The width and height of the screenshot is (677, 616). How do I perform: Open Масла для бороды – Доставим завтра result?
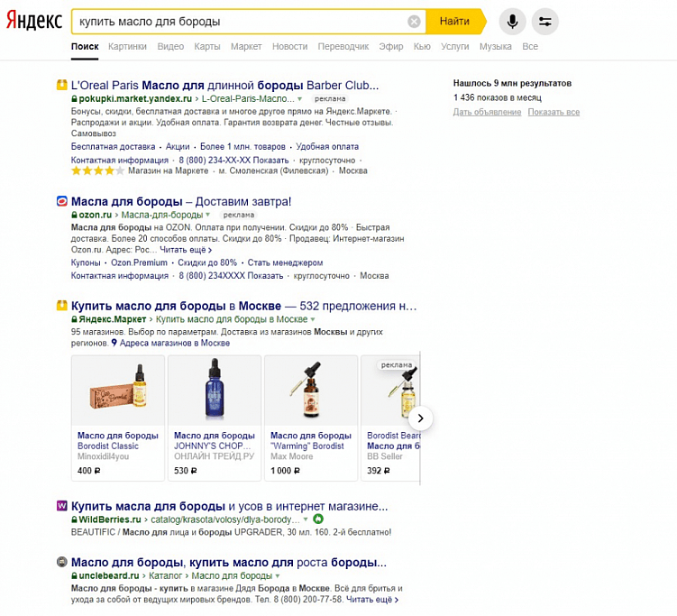pos(181,201)
